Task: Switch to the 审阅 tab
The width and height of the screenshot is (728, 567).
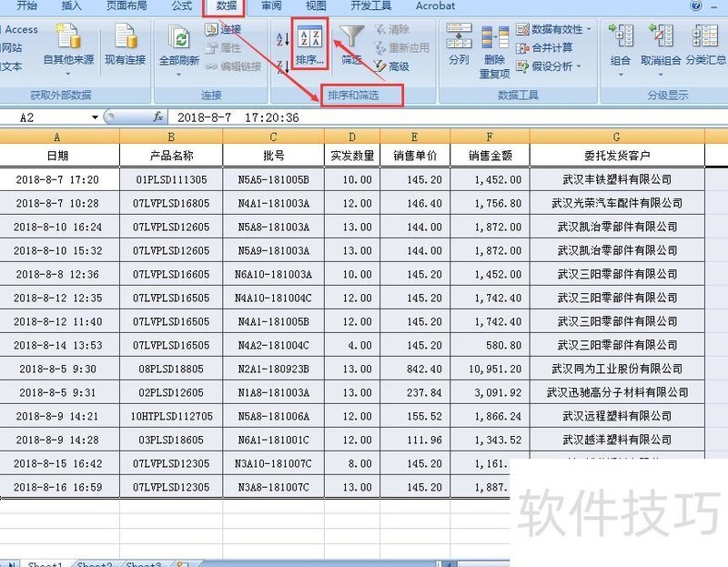Action: point(271,6)
